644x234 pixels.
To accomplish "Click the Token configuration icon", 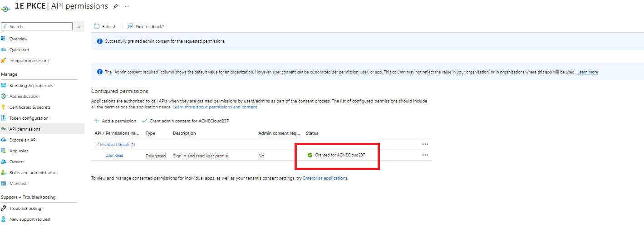I will tap(4, 118).
